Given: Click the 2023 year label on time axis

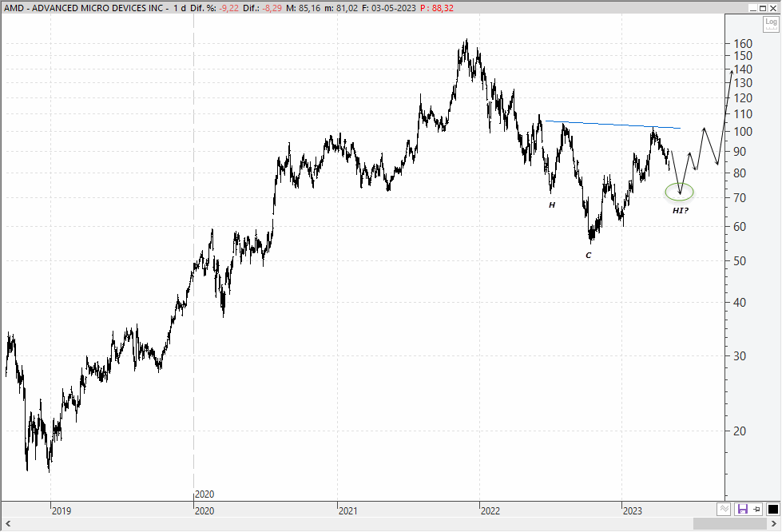Looking at the screenshot, I should (633, 510).
